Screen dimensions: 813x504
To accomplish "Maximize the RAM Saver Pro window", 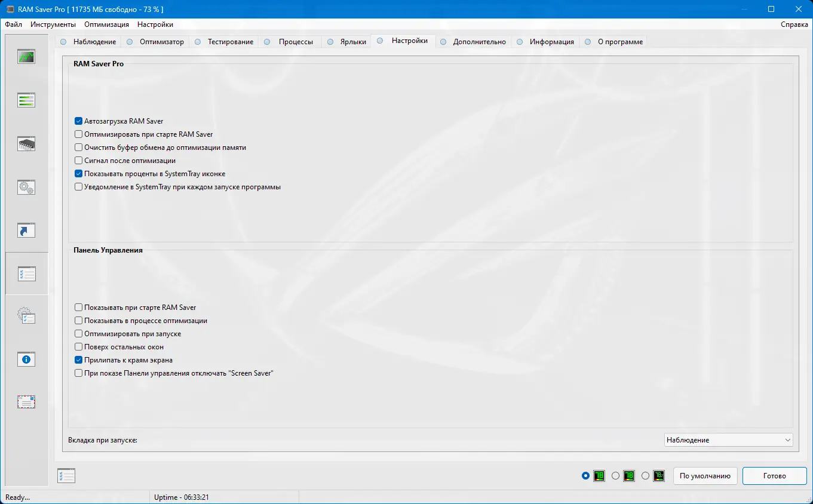I will point(771,9).
